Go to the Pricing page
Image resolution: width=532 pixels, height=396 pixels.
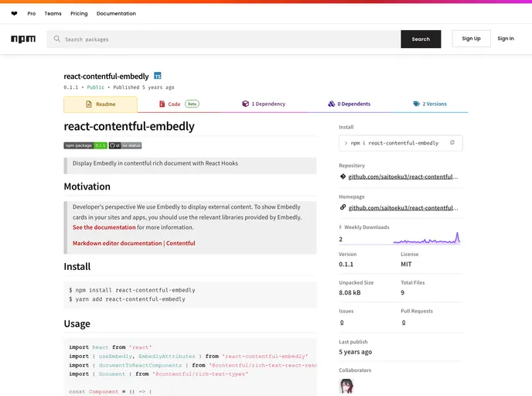(79, 14)
